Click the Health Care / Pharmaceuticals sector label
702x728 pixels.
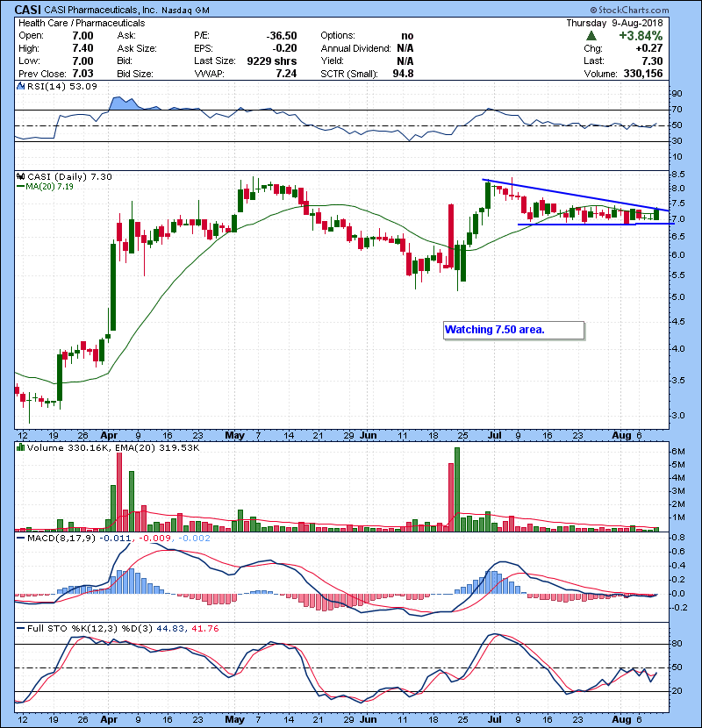(82, 23)
